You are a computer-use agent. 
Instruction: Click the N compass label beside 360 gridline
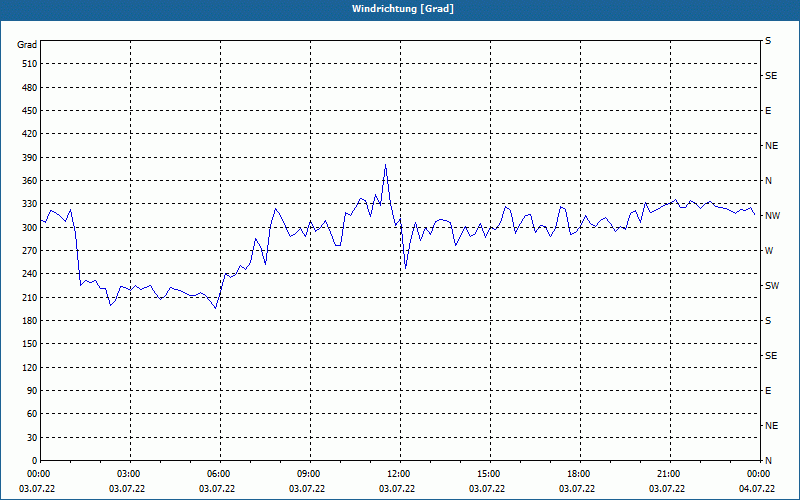click(768, 181)
